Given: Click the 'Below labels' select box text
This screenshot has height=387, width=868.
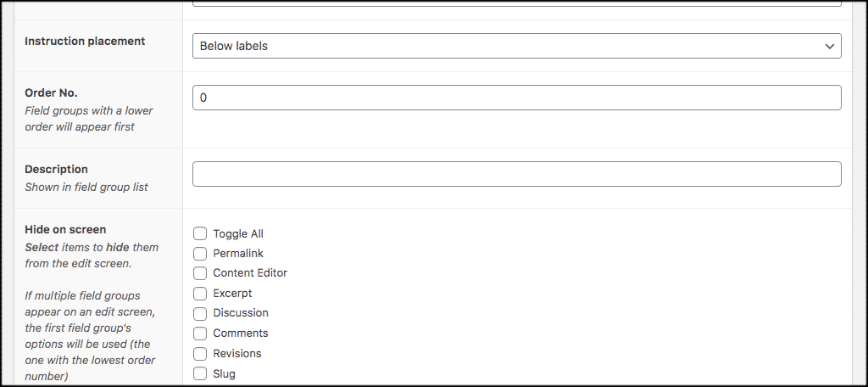Looking at the screenshot, I should point(234,46).
